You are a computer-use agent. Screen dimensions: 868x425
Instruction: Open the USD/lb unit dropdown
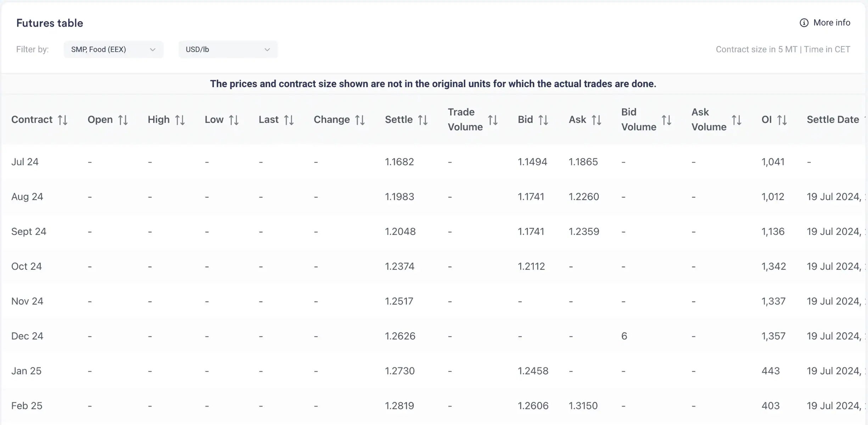point(228,50)
